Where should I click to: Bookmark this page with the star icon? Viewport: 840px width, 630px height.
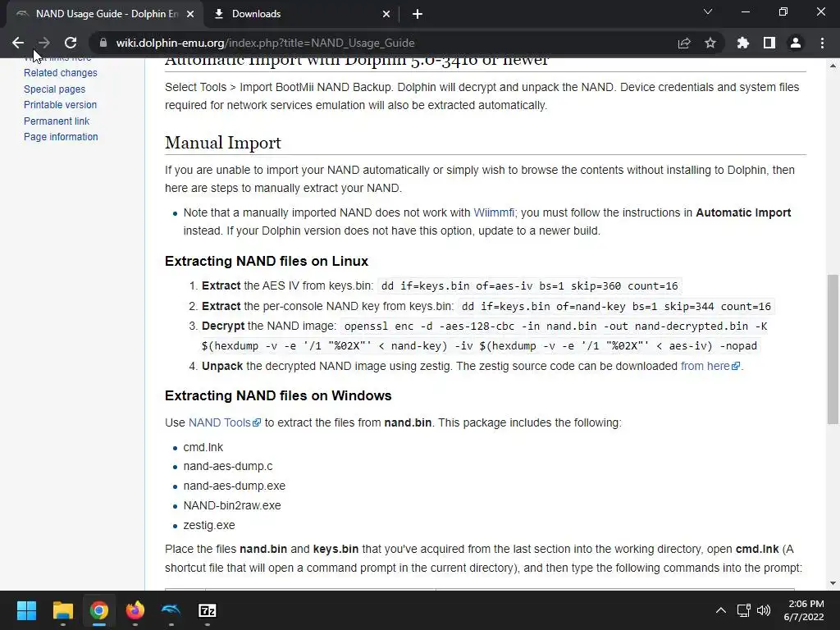[710, 43]
